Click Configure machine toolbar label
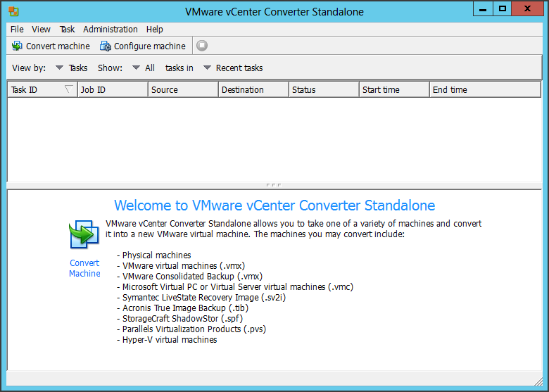 [149, 46]
